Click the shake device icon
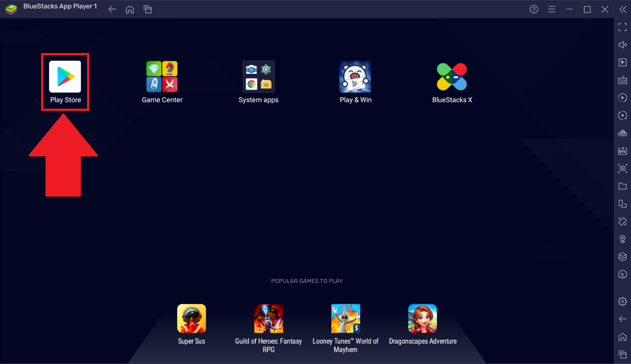631x364 pixels. (622, 221)
